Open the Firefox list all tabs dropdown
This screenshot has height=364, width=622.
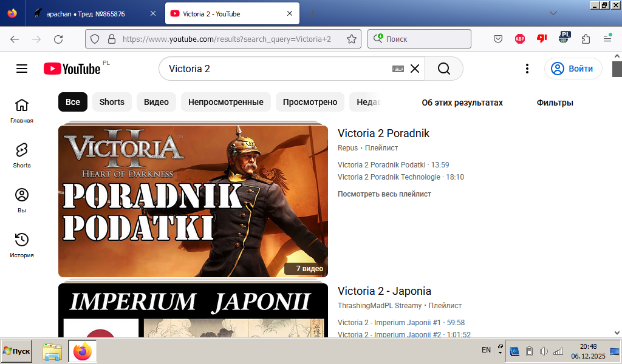coord(553,13)
